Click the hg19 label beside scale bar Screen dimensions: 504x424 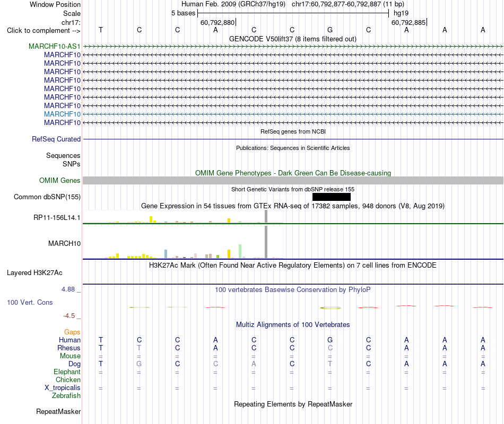tap(401, 13)
